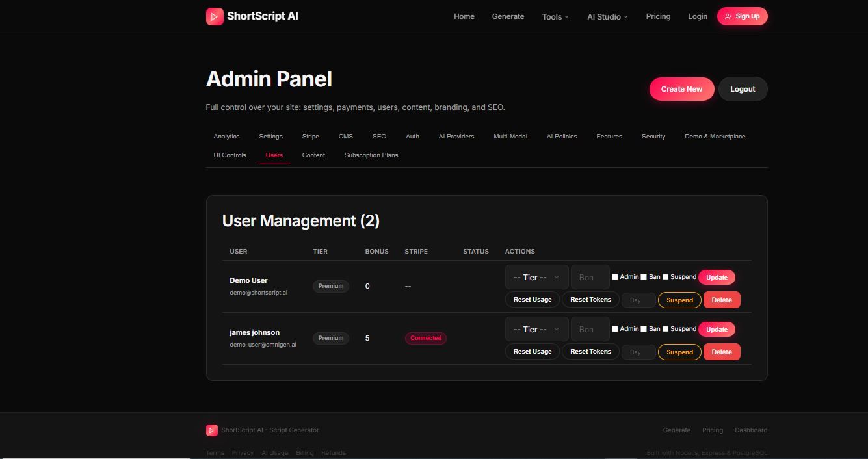
Task: Open the AI Studio dropdown menu
Action: click(x=607, y=17)
